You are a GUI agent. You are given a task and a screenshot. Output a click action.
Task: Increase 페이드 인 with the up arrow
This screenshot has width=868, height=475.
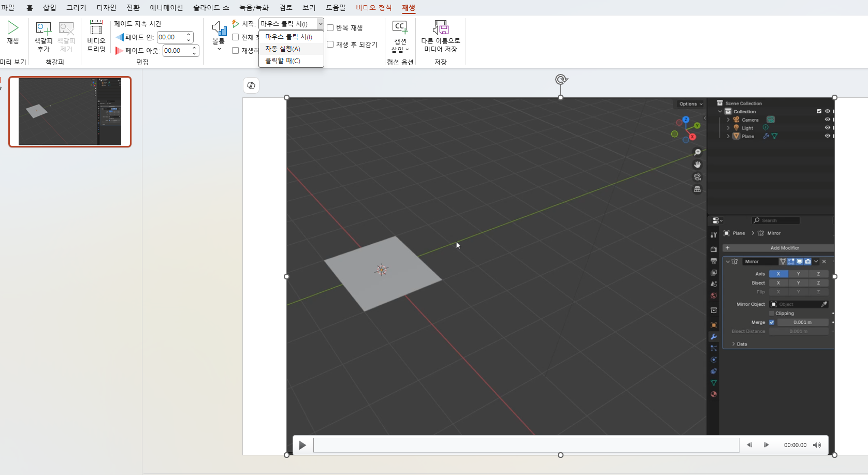(189, 35)
